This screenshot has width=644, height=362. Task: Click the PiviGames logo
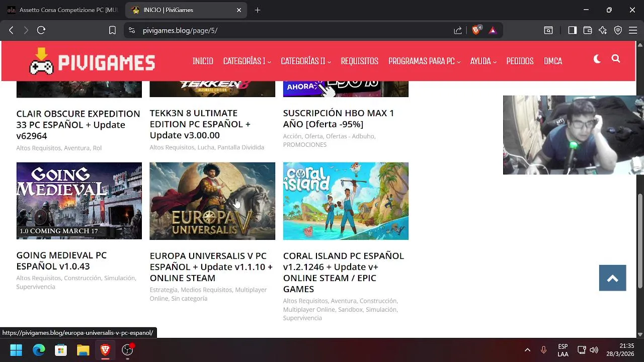coord(92,61)
